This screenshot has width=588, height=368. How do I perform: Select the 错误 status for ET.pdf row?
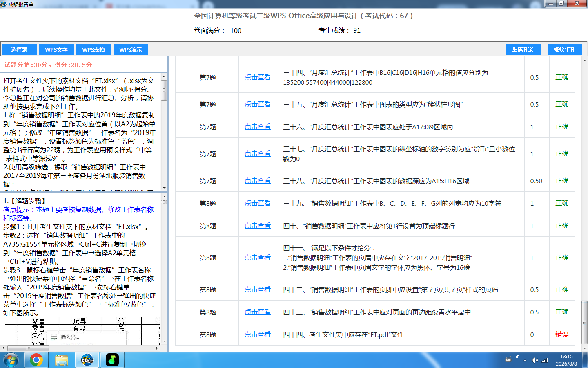562,334
